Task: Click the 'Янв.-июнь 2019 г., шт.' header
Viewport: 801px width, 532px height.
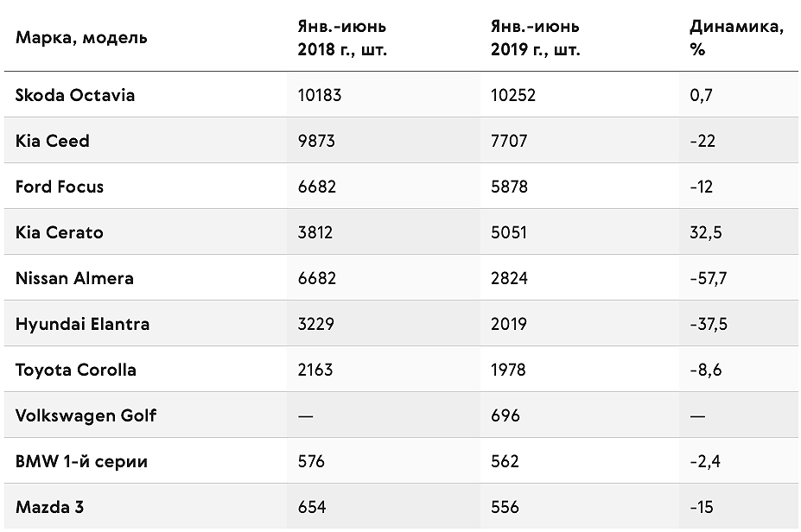Action: pyautogui.click(x=536, y=38)
